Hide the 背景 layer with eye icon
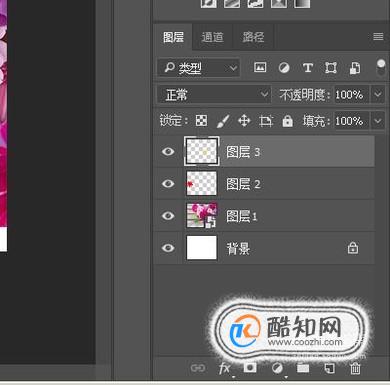Viewport: 390px width, 385px height. tap(168, 248)
